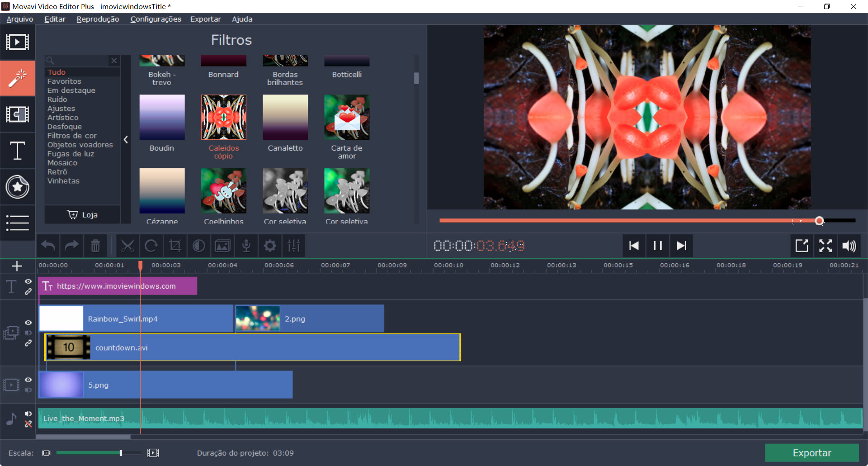This screenshot has width=868, height=466.
Task: Click the Redo arrow in toolbar
Action: tap(71, 246)
